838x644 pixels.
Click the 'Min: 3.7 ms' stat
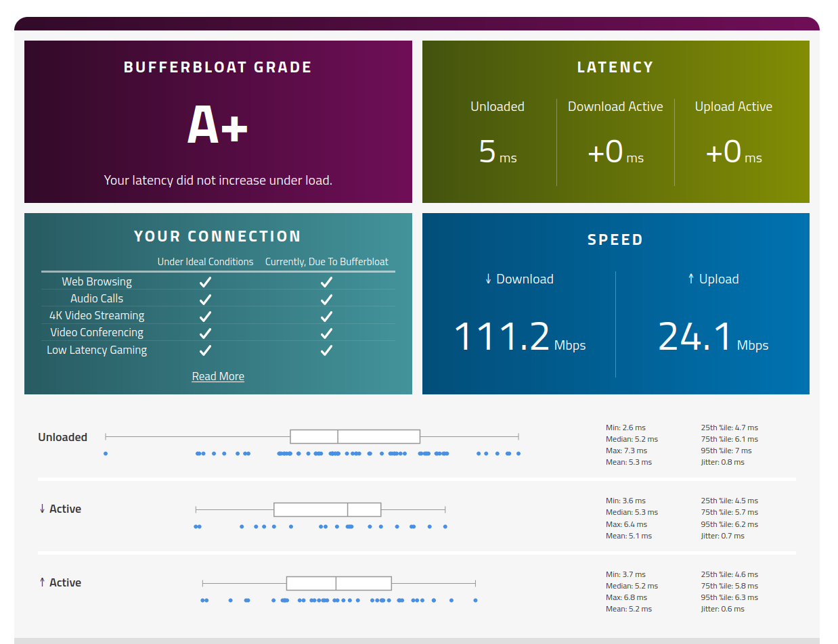(x=625, y=574)
